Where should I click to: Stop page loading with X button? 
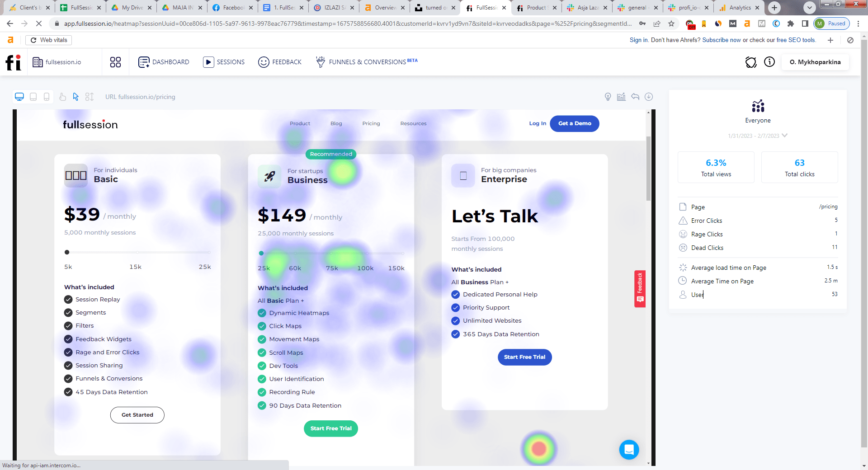click(x=39, y=23)
